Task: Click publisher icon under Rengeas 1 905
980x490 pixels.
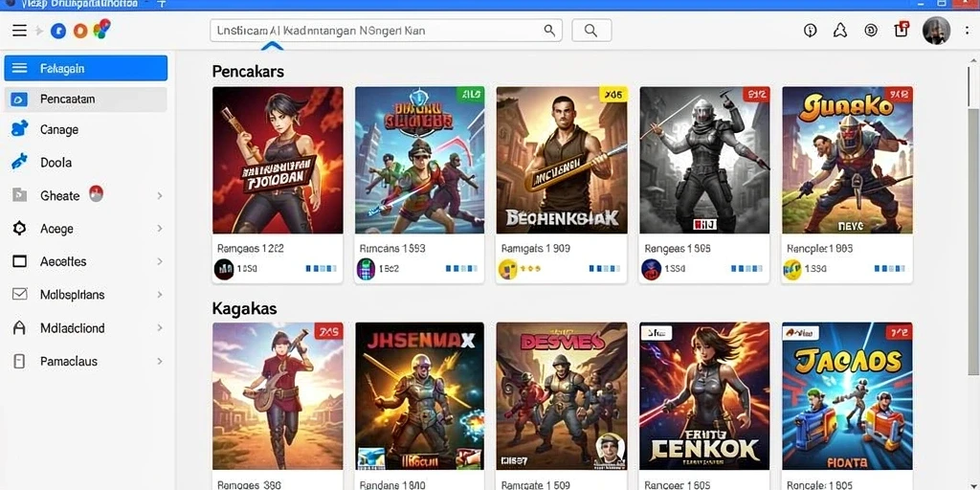Action: click(651, 269)
